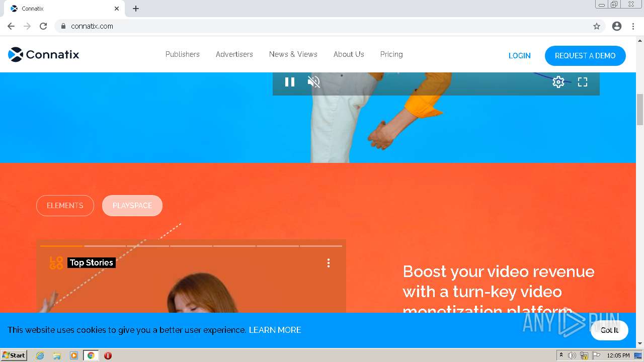644x362 pixels.
Task: Open the About Us page
Action: point(349,54)
